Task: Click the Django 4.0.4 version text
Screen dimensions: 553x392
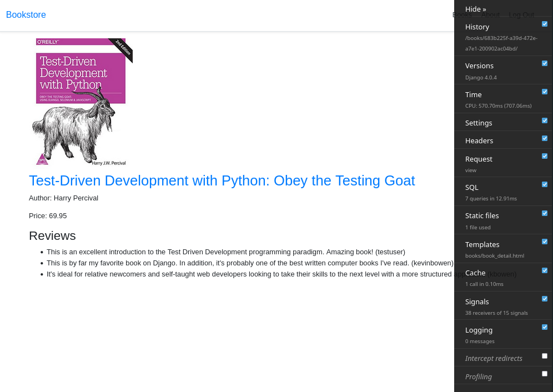Action: coord(481,78)
